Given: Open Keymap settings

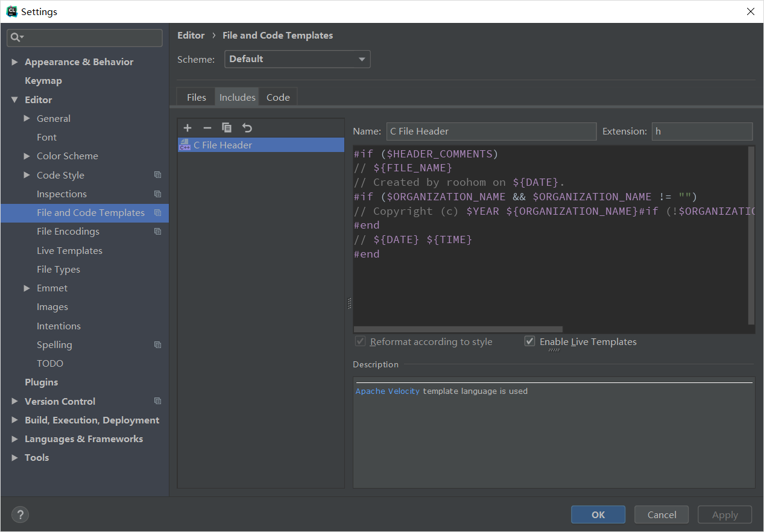Looking at the screenshot, I should click(x=43, y=80).
